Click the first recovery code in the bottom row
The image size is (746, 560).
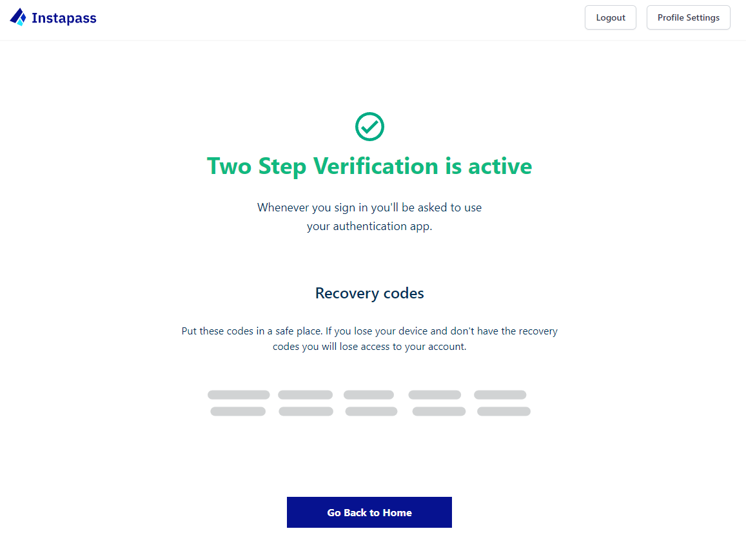[238, 411]
